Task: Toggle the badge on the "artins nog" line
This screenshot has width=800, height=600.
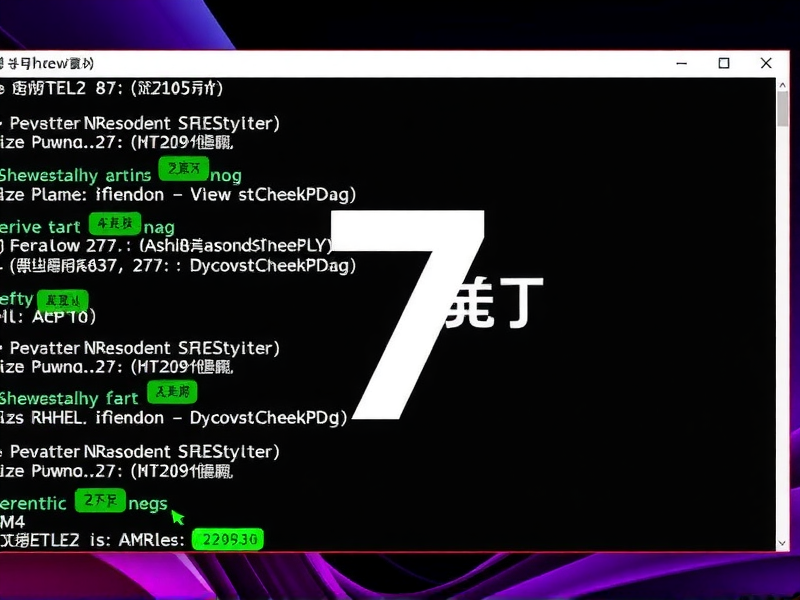Action: point(184,170)
